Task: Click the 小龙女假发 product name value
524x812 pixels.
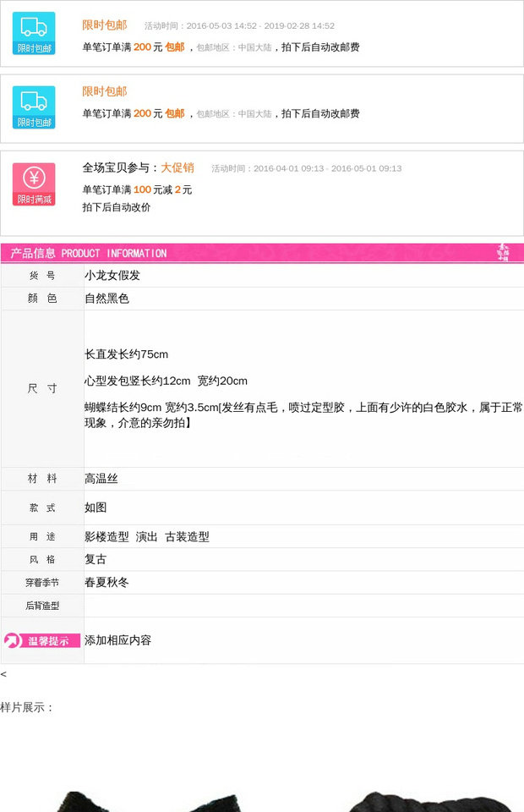Action: pyautogui.click(x=112, y=276)
